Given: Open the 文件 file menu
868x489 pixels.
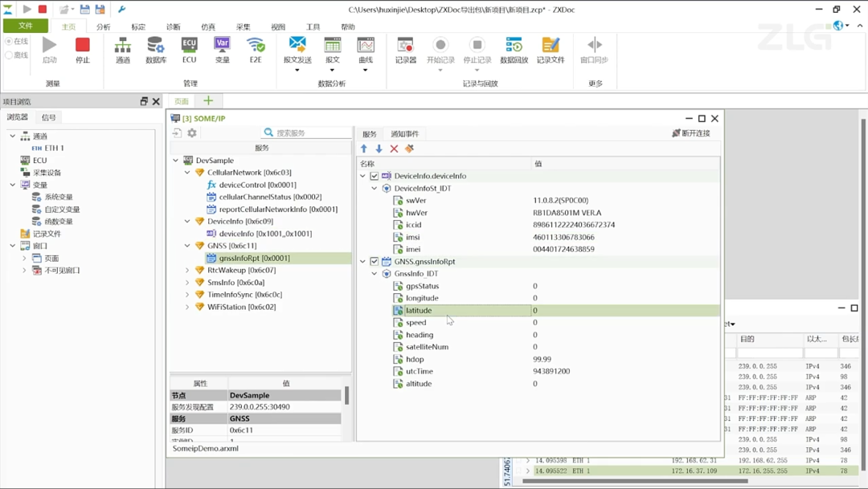Looking at the screenshot, I should click(26, 26).
